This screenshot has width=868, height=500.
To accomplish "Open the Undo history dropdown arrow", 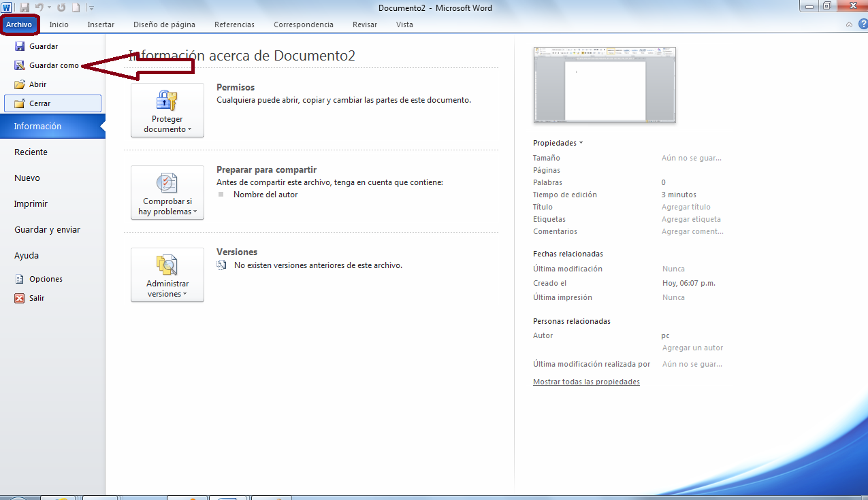I will [48, 7].
